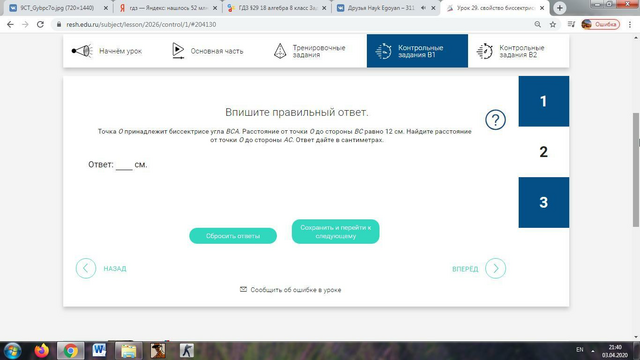The height and width of the screenshot is (360, 640).
Task: Switch to the Основная часть section
Action: tap(207, 51)
